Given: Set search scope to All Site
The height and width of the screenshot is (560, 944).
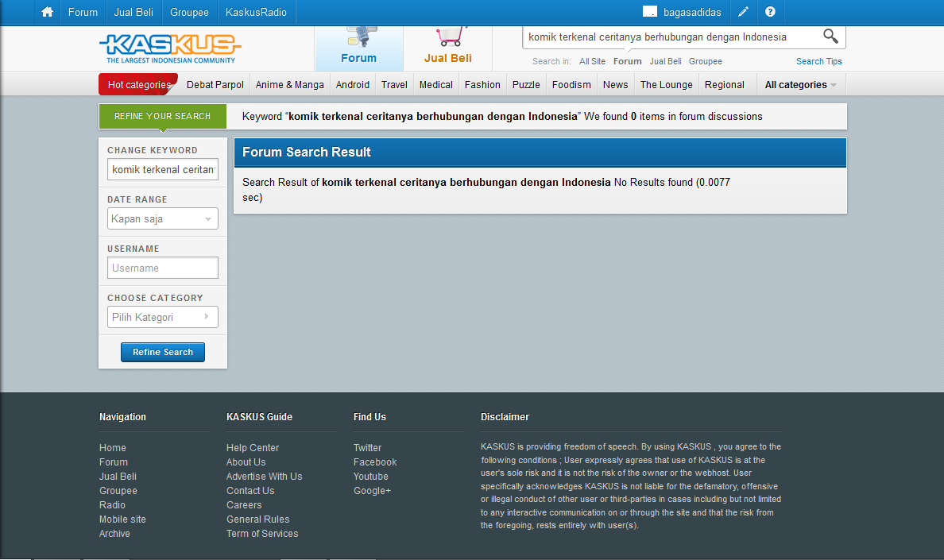Looking at the screenshot, I should pyautogui.click(x=593, y=61).
